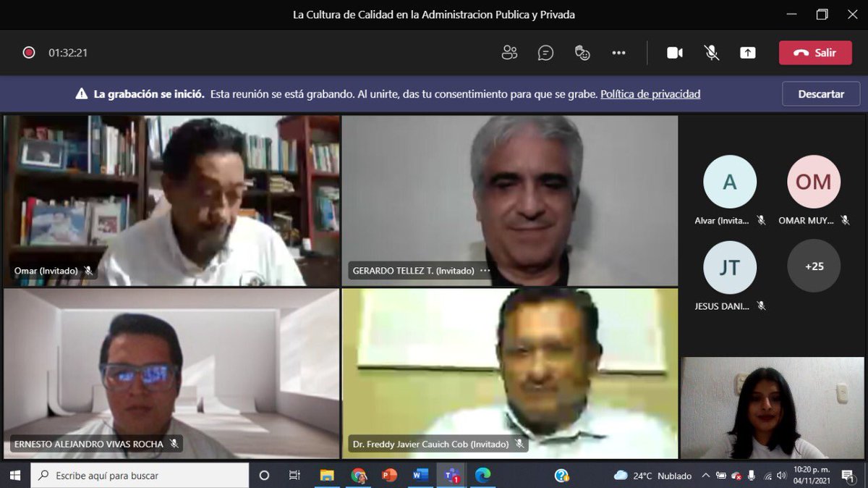Screen dimensions: 868x488
Task: Open the participants panel icon
Action: pos(510,53)
